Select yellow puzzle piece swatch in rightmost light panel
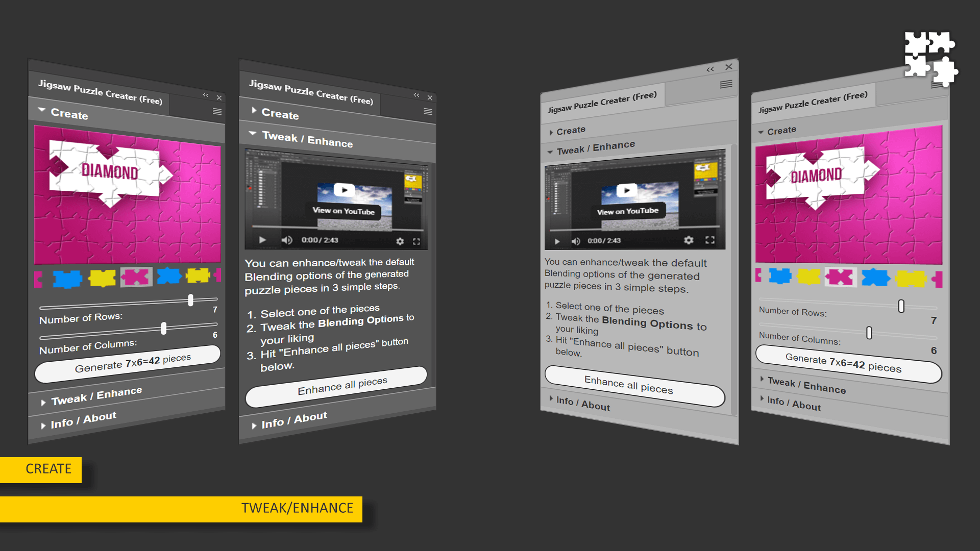Image resolution: width=980 pixels, height=551 pixels. coord(808,277)
